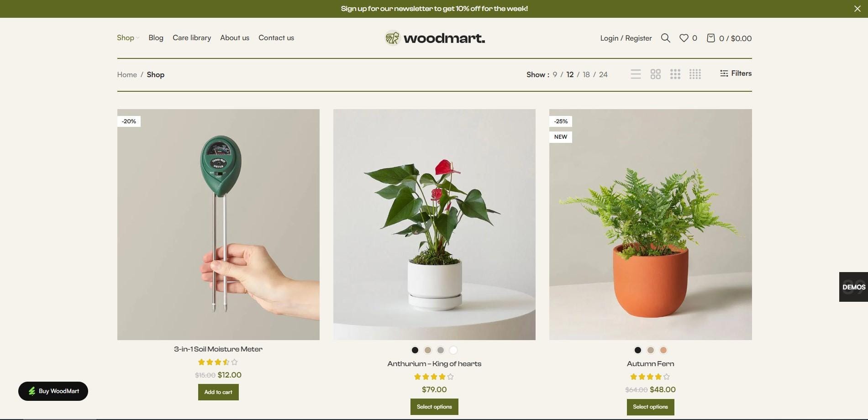
Task: Switch to four-column grid view
Action: point(695,74)
